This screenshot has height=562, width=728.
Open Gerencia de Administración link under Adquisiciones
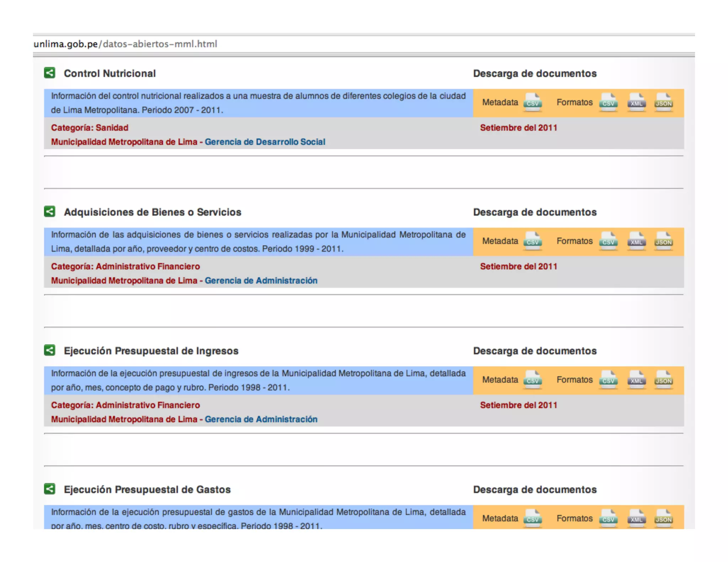pos(261,281)
